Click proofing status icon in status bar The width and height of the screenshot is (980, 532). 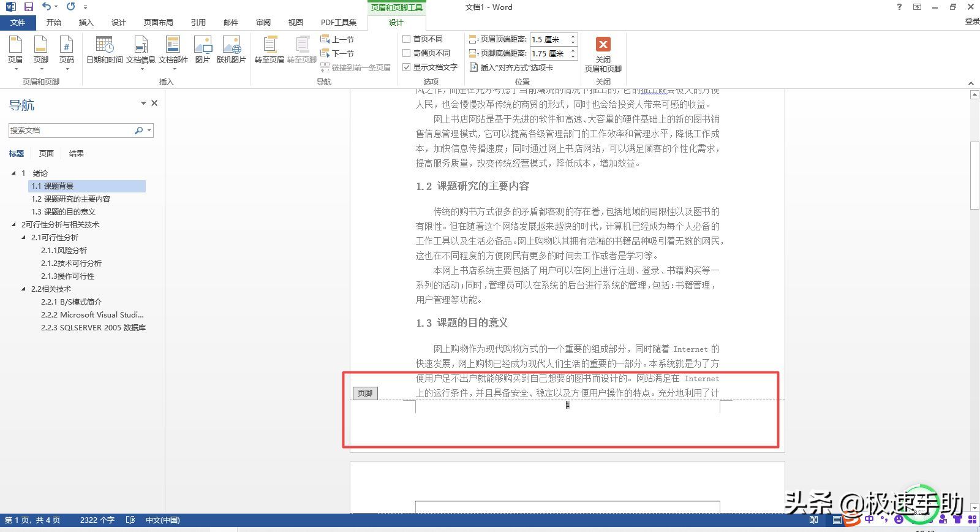[130, 520]
